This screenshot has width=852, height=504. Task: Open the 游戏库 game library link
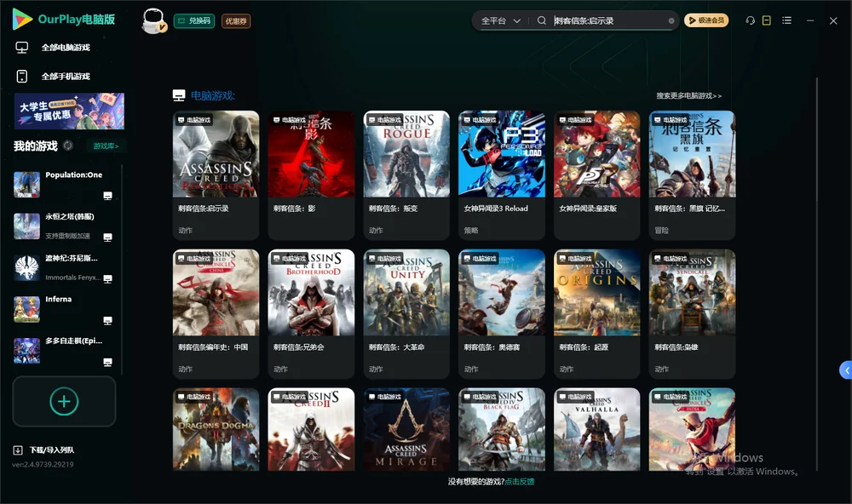106,146
